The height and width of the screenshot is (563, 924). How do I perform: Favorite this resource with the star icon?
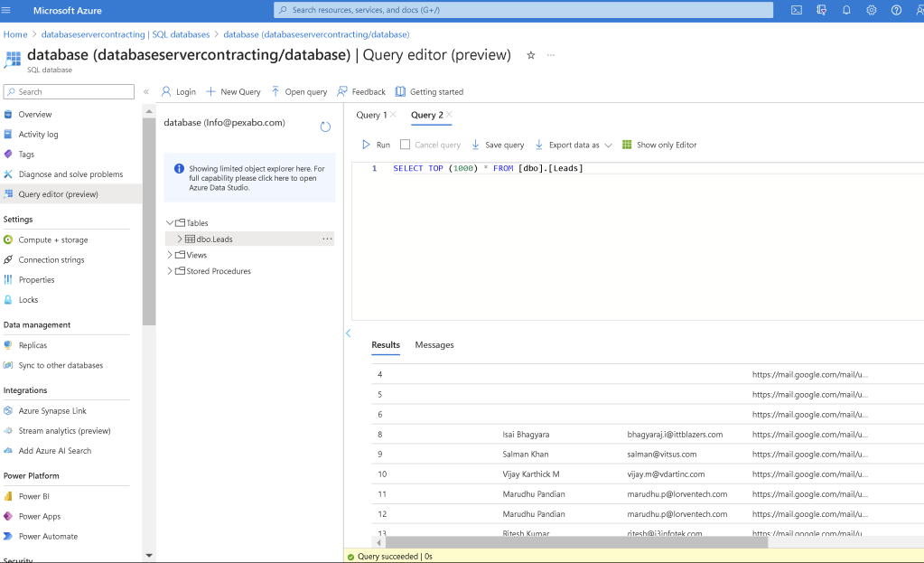pyautogui.click(x=531, y=55)
